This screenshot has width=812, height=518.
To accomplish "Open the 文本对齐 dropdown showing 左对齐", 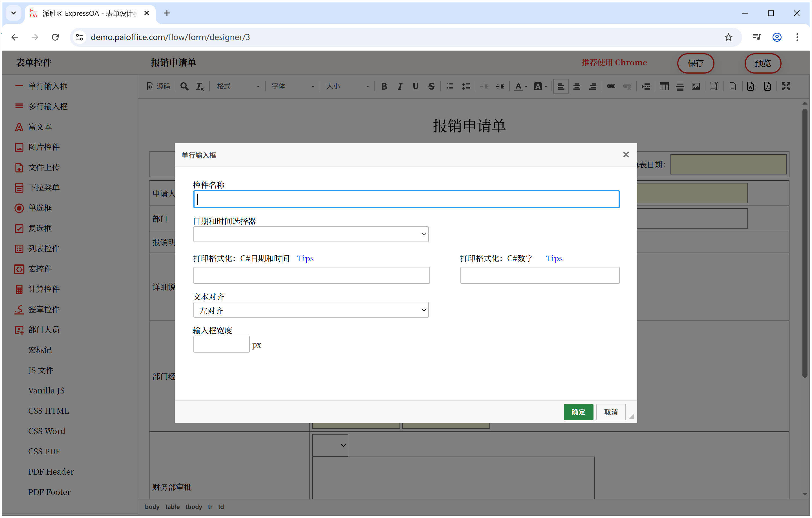I will tap(311, 310).
